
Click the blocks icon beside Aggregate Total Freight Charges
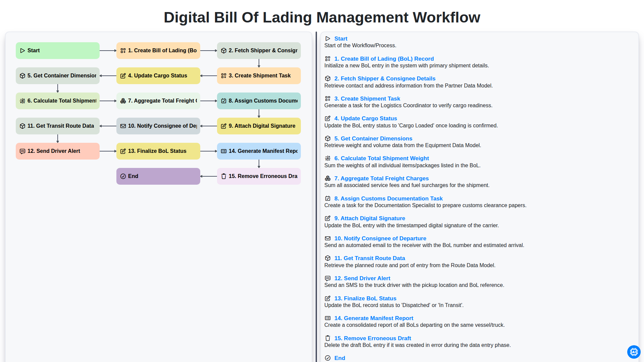point(328,178)
